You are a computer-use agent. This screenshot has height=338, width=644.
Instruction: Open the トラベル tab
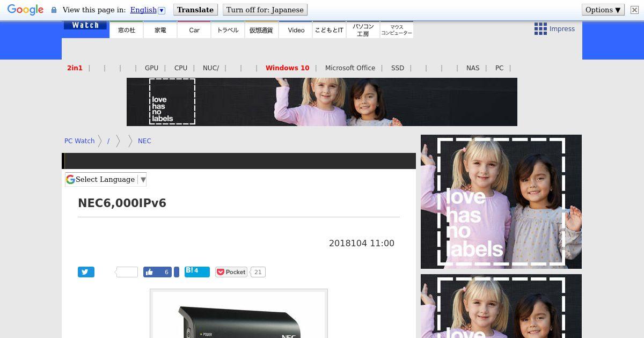228,30
